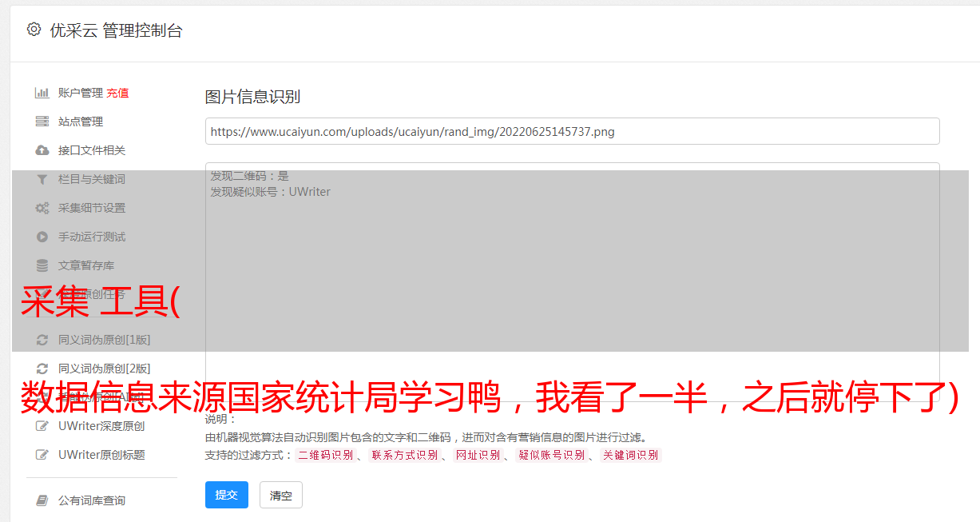
Task: Click the result line 发现二维码：是
Action: pos(250,176)
